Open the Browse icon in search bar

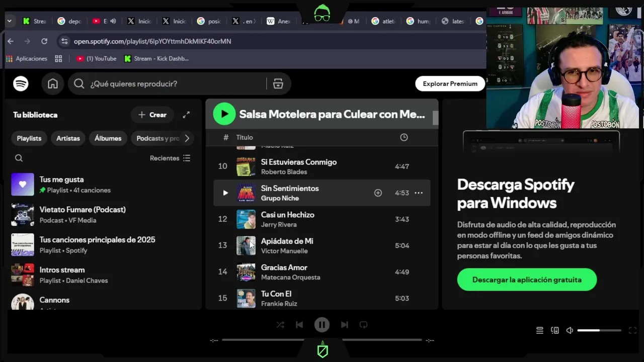tap(278, 83)
